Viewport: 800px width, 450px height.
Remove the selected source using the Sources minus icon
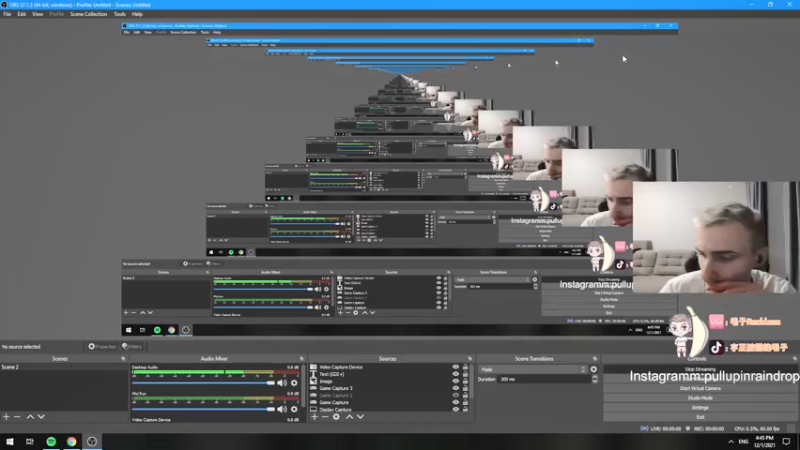(x=325, y=417)
